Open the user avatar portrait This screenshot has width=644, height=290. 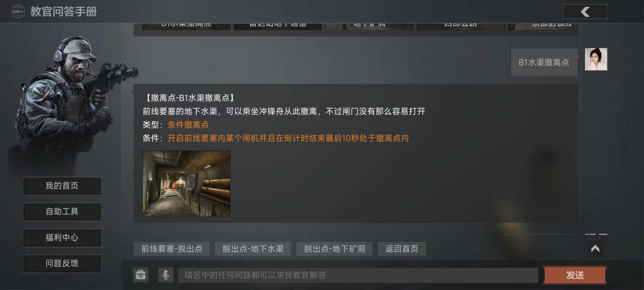tap(596, 59)
